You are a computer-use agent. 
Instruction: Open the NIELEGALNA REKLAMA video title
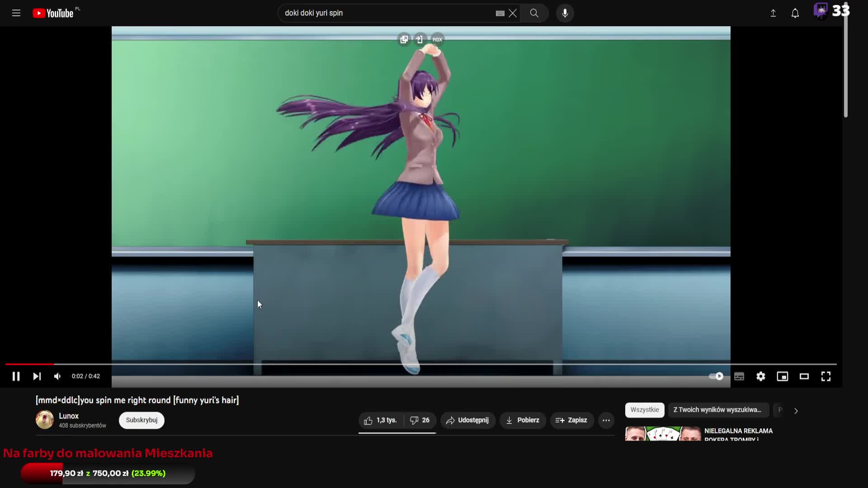(738, 435)
